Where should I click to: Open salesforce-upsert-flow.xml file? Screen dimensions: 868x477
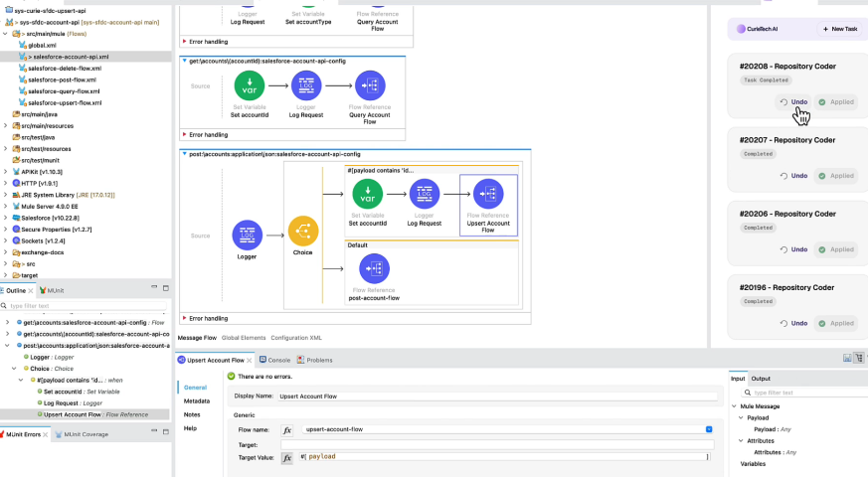click(65, 103)
